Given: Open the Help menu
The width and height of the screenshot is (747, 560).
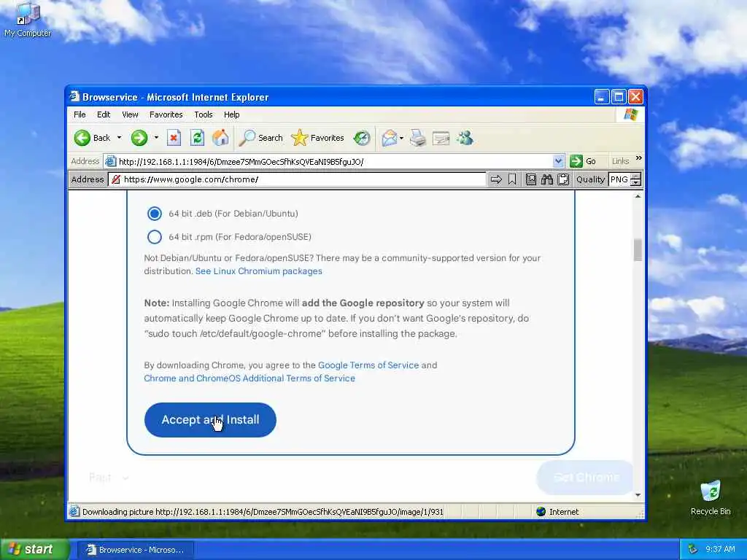Looking at the screenshot, I should click(x=231, y=114).
